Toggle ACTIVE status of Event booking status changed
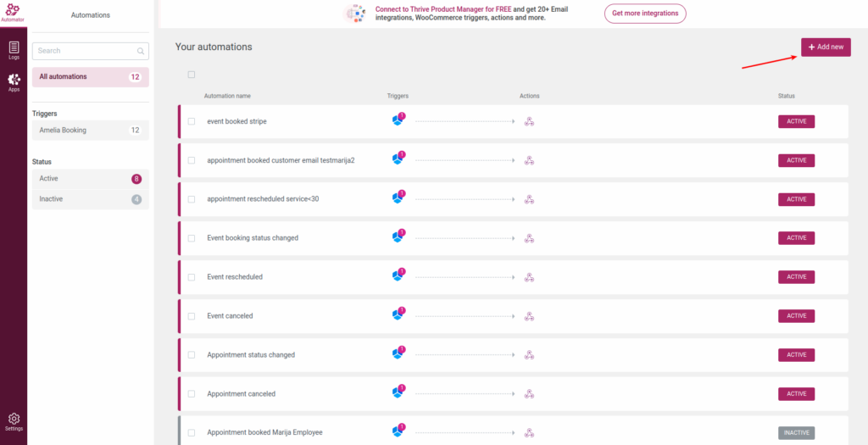Screen dimensions: 868x445 coord(797,238)
